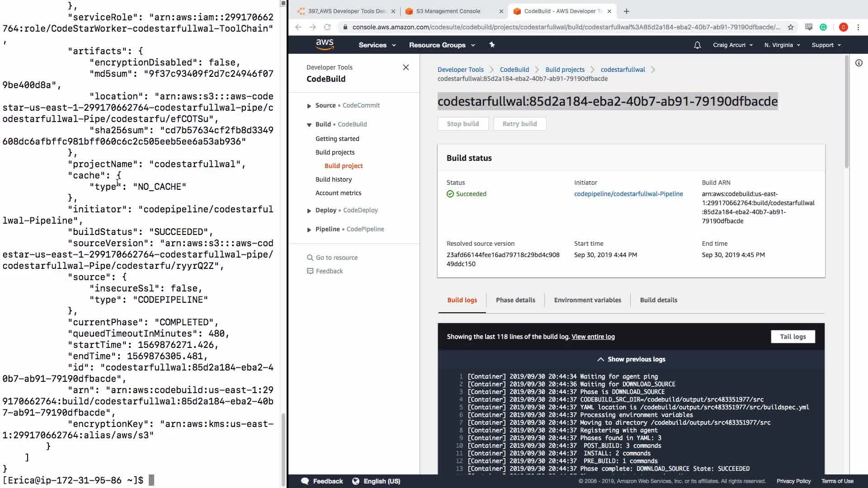This screenshot has height=488, width=868.
Task: Open the info panel icon at right edge
Action: (859, 63)
